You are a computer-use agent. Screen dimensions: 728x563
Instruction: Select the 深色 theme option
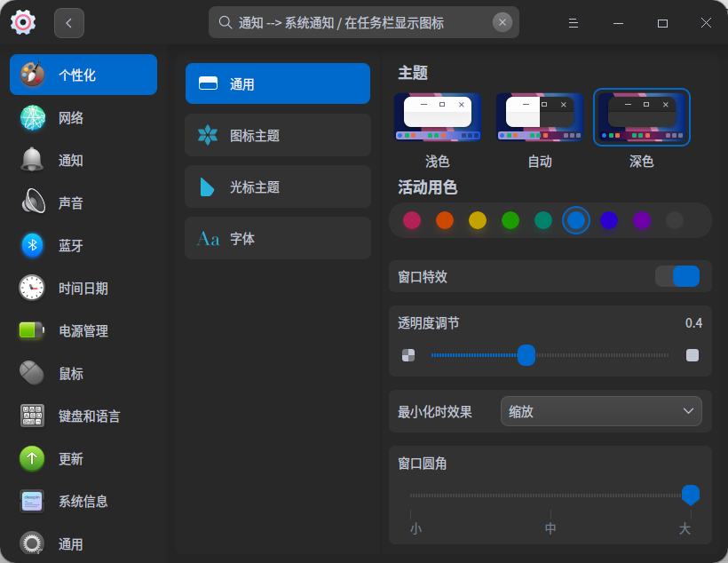pyautogui.click(x=641, y=117)
